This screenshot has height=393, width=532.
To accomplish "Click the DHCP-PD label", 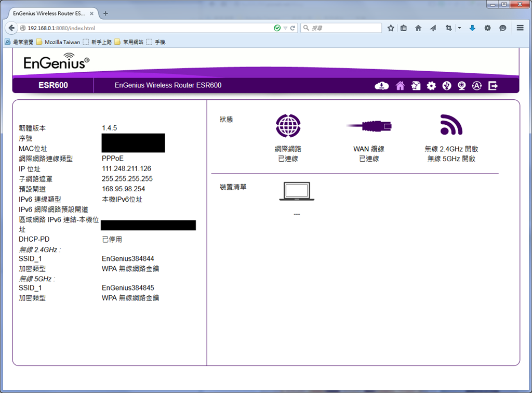I will tap(34, 239).
